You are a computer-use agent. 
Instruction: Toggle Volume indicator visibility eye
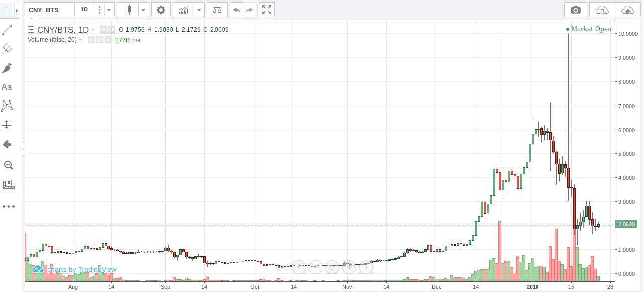pyautogui.click(x=91, y=40)
